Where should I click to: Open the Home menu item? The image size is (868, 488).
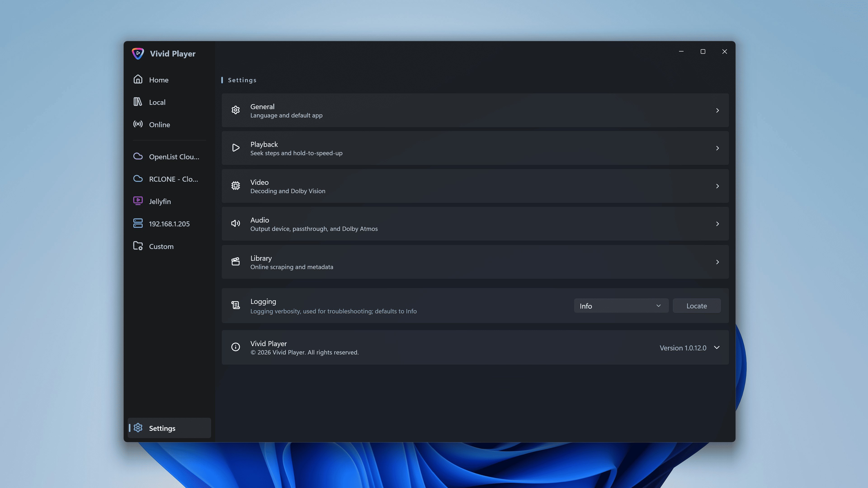(170, 80)
